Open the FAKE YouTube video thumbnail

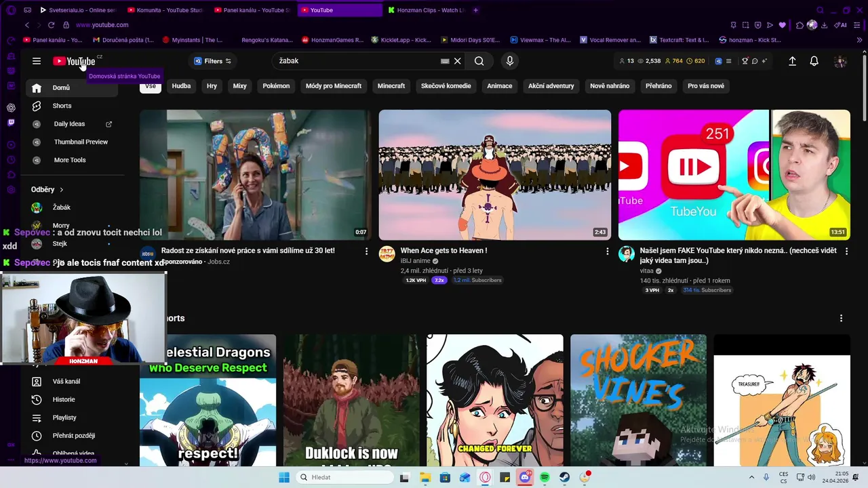tap(734, 175)
